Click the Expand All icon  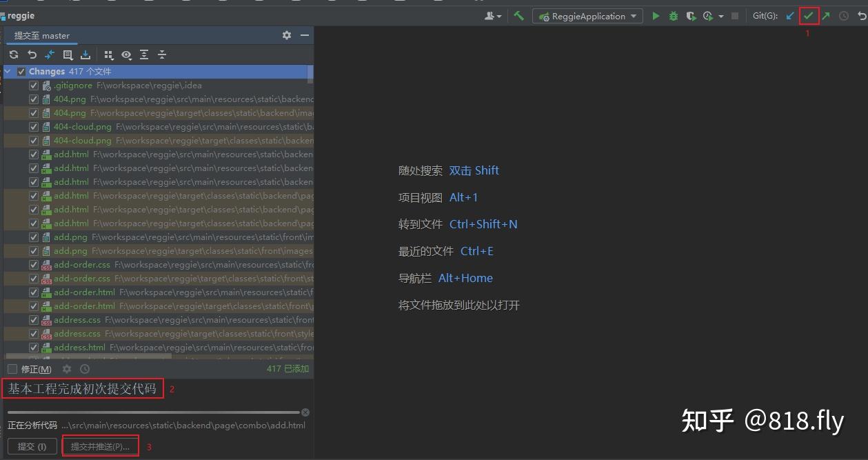144,54
